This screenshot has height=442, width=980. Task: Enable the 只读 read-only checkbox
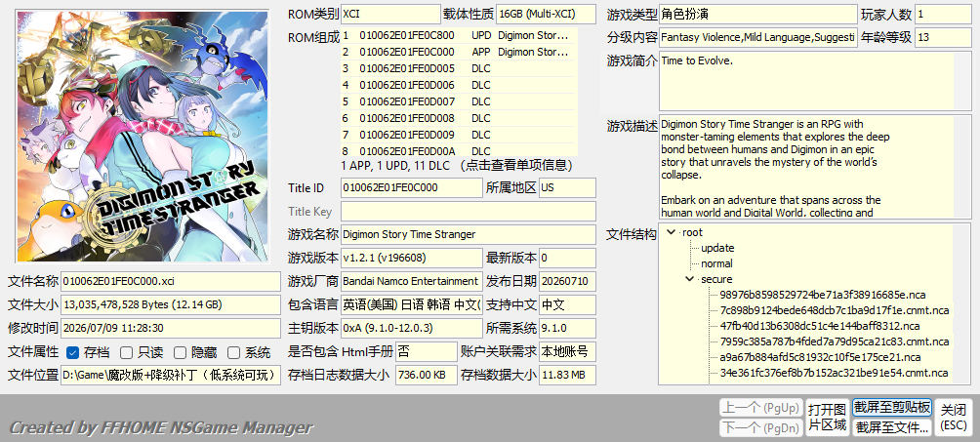click(x=126, y=352)
